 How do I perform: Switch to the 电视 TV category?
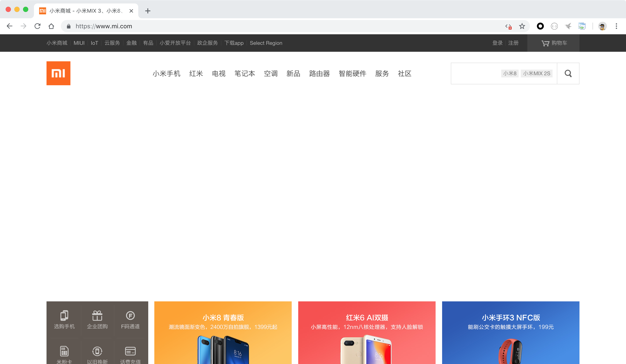(219, 73)
